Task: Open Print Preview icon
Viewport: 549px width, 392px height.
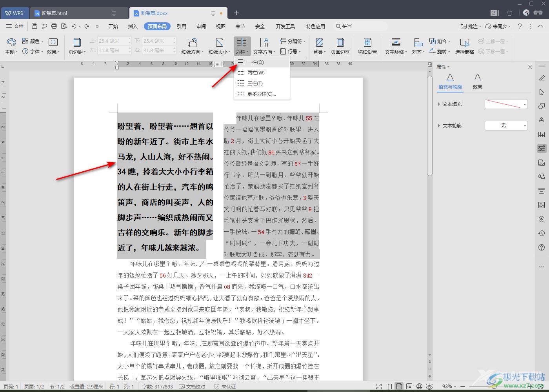Action: coord(64,26)
